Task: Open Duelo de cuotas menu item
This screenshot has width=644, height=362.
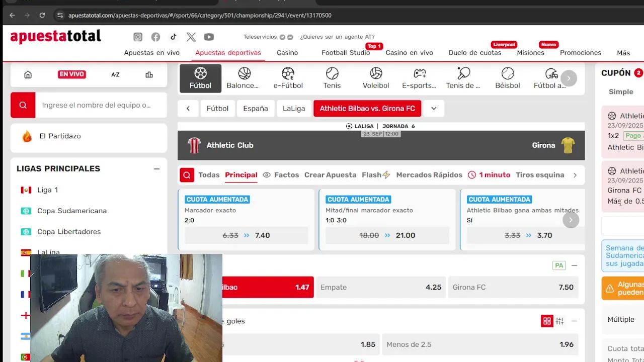Action: click(x=475, y=53)
